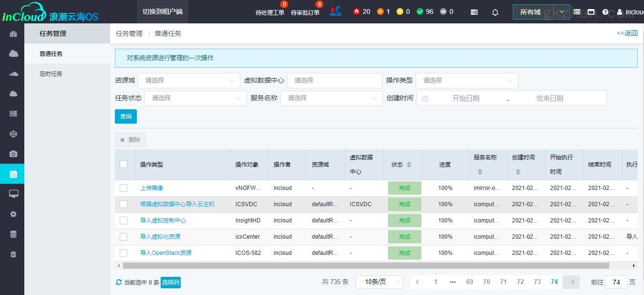This screenshot has width=644, height=295.
Task: Open the 10条/页 page size dropdown
Action: [x=379, y=282]
